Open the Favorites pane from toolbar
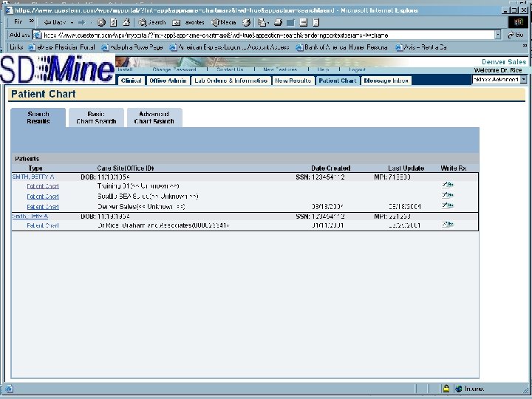532x399 pixels. [188, 23]
